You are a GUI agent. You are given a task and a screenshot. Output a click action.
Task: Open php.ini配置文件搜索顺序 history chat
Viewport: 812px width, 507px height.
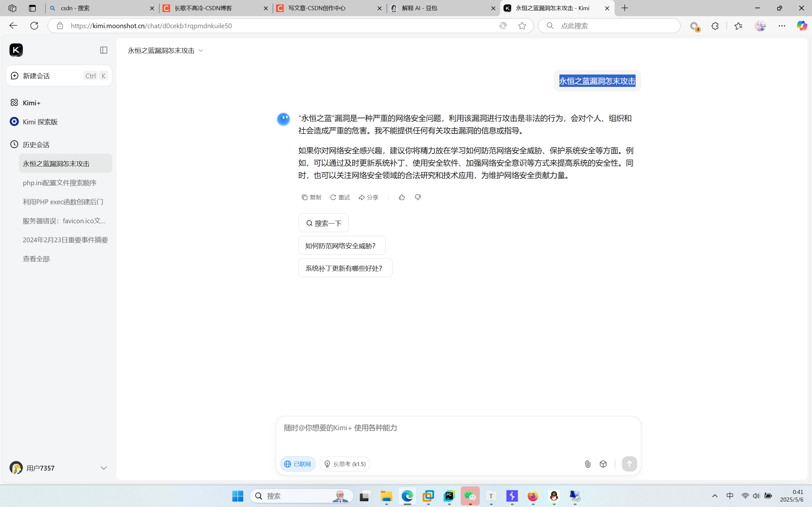click(60, 183)
